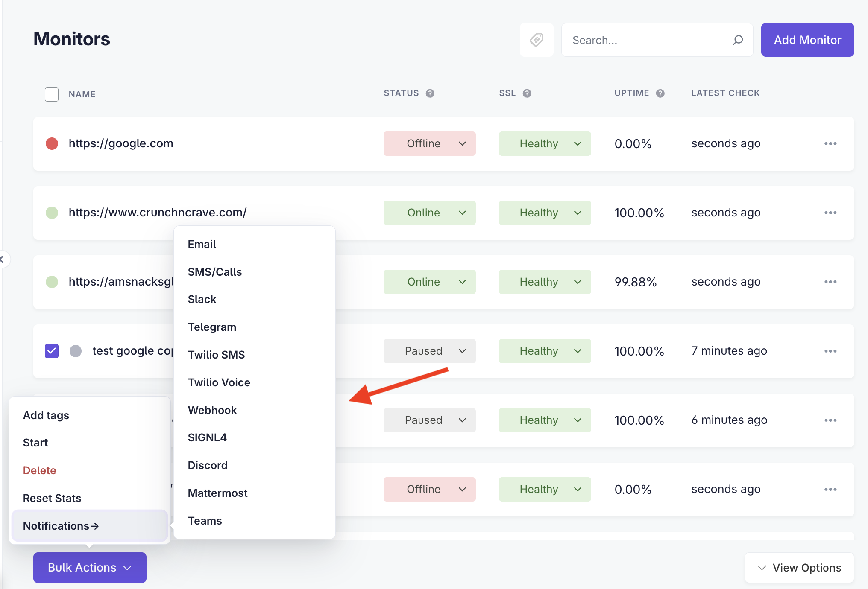
Task: Open more options for the 99.88% uptime row
Action: tap(830, 282)
